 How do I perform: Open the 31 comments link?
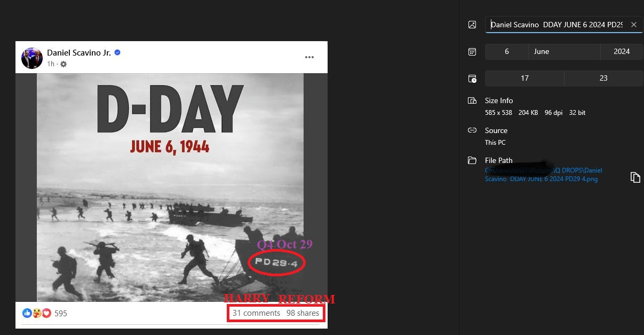click(256, 313)
